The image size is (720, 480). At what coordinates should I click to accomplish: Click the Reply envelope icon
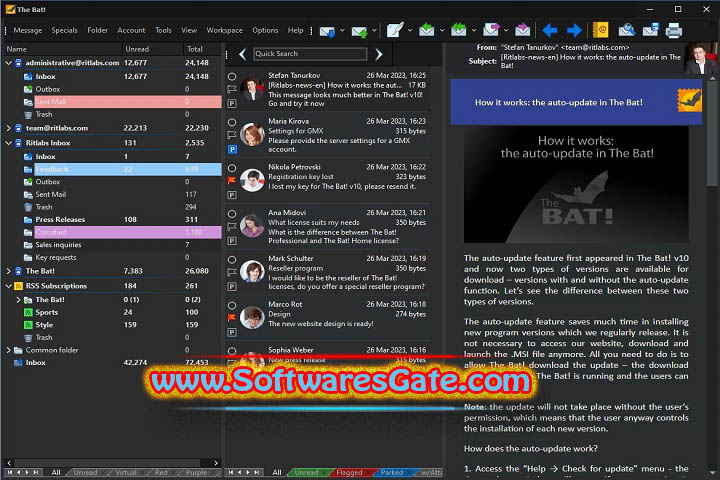[x=427, y=30]
